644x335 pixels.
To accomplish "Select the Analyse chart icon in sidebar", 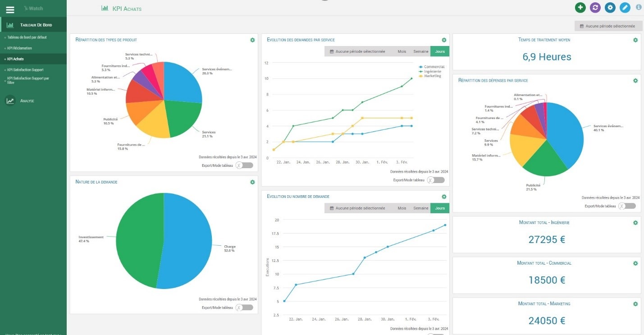I will 10,101.
